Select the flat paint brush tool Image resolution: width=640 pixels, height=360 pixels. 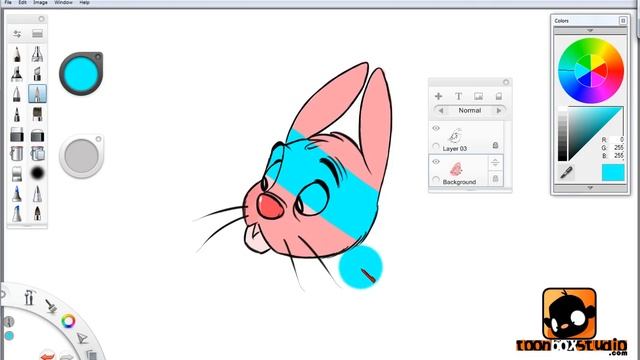[x=37, y=114]
